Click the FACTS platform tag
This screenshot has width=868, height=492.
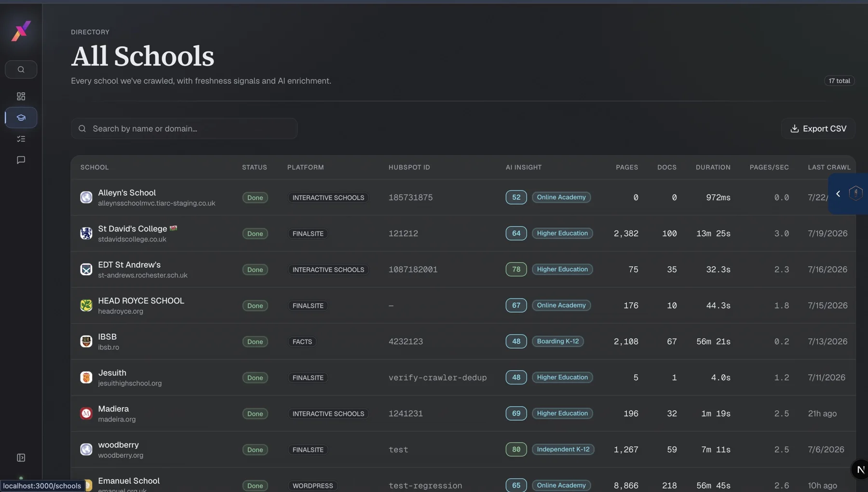[x=302, y=342]
